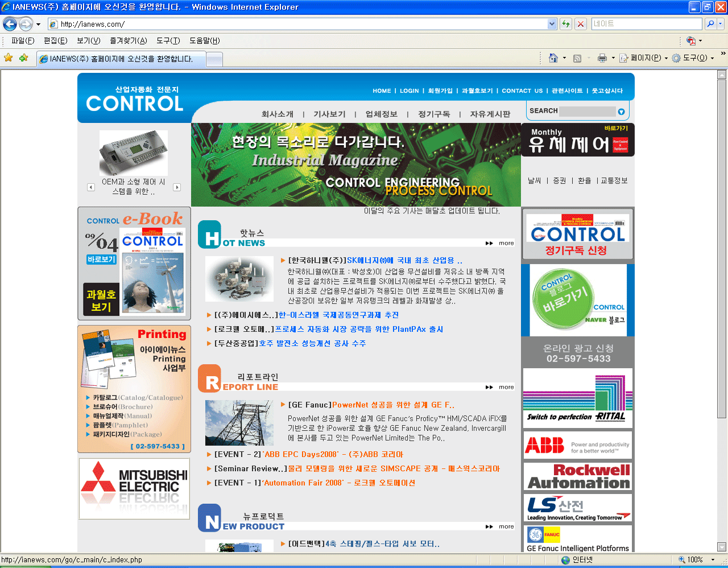Image resolution: width=728 pixels, height=568 pixels.
Task: Click the LOGIN link in header
Action: coord(409,91)
